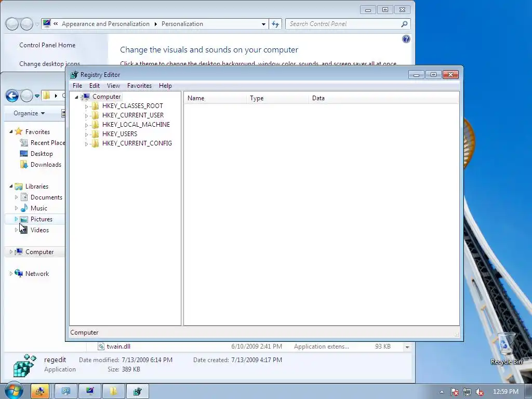Image resolution: width=532 pixels, height=399 pixels.
Task: Open the Control Panel Home link
Action: coord(47,45)
